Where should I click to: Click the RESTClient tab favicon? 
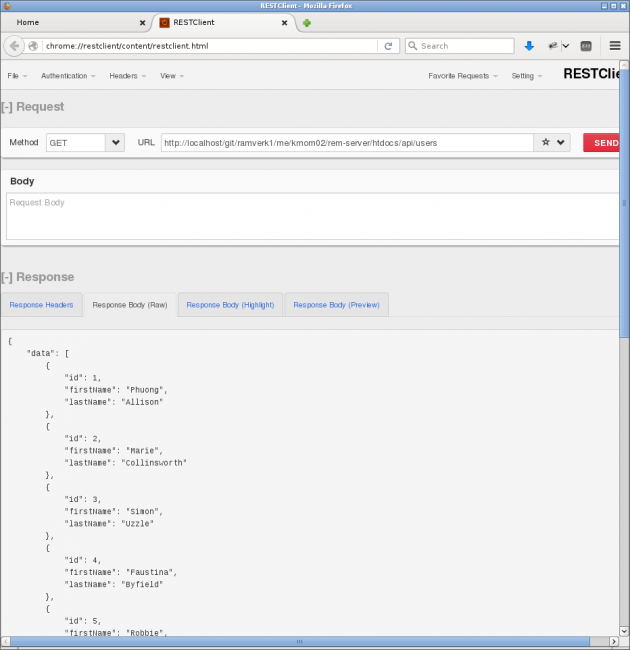(164, 22)
